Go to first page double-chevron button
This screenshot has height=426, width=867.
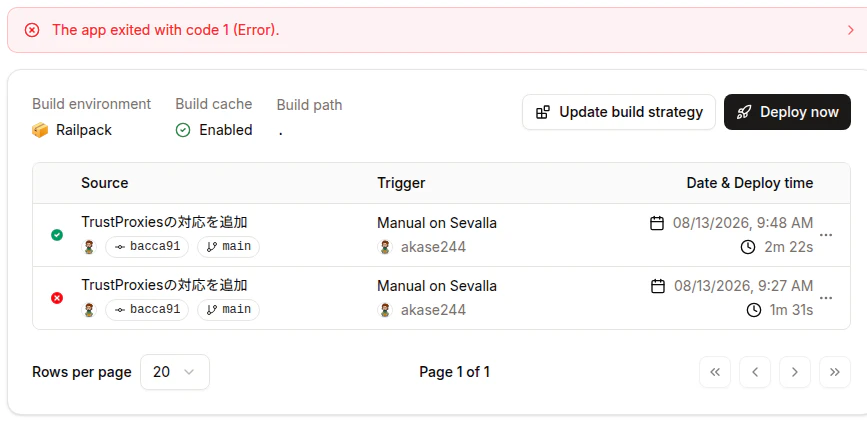point(715,372)
